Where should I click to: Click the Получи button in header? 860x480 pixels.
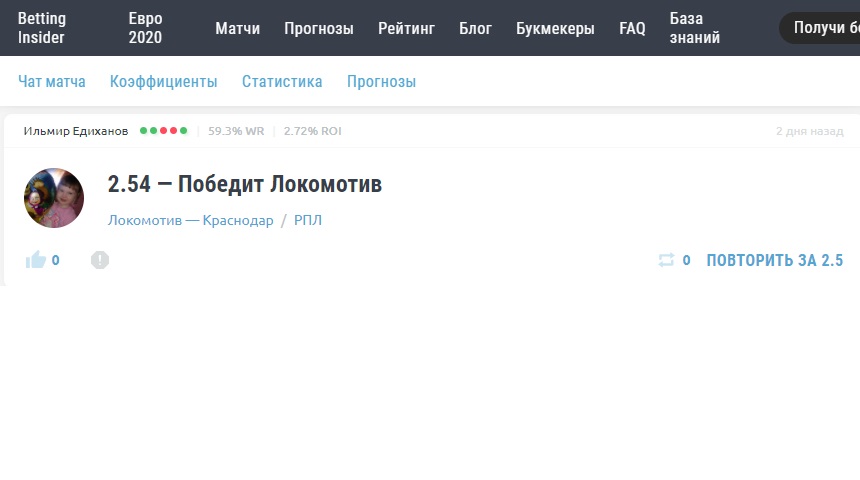(820, 28)
